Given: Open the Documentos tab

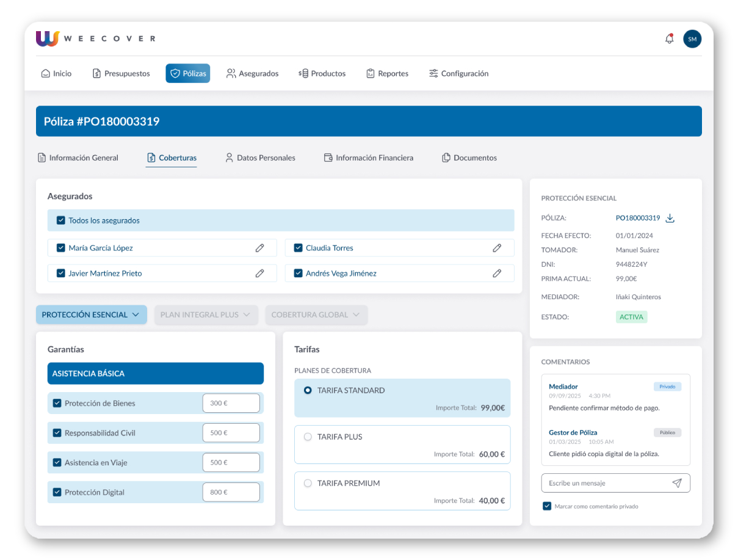Looking at the screenshot, I should click(469, 158).
